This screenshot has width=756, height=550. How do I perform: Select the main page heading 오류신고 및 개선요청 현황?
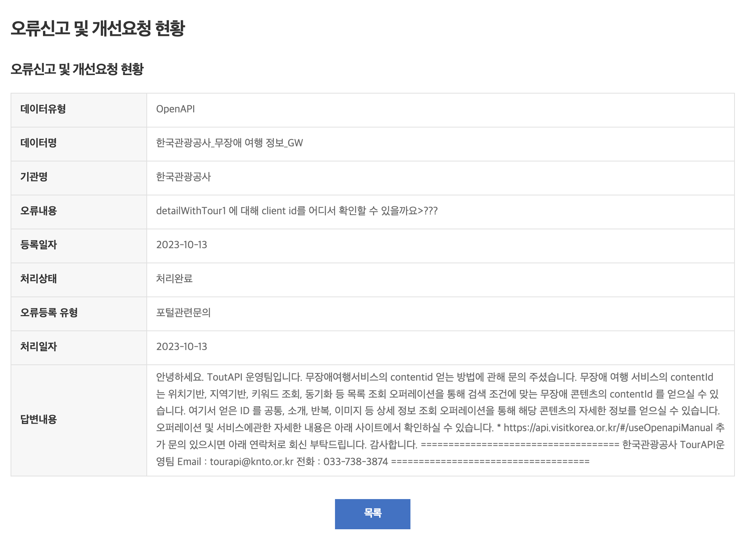click(x=98, y=28)
